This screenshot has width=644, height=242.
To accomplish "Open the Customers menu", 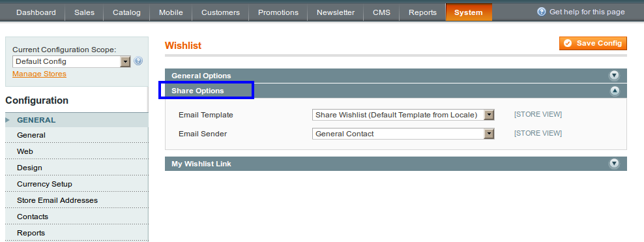I will click(x=220, y=13).
